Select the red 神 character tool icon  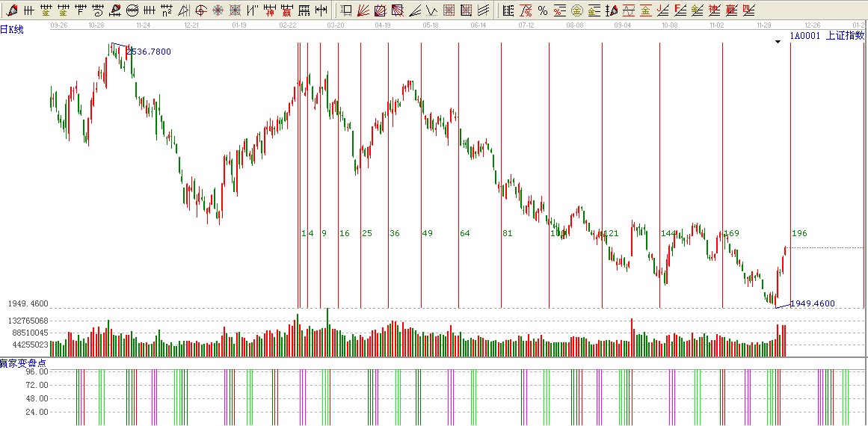coord(270,10)
